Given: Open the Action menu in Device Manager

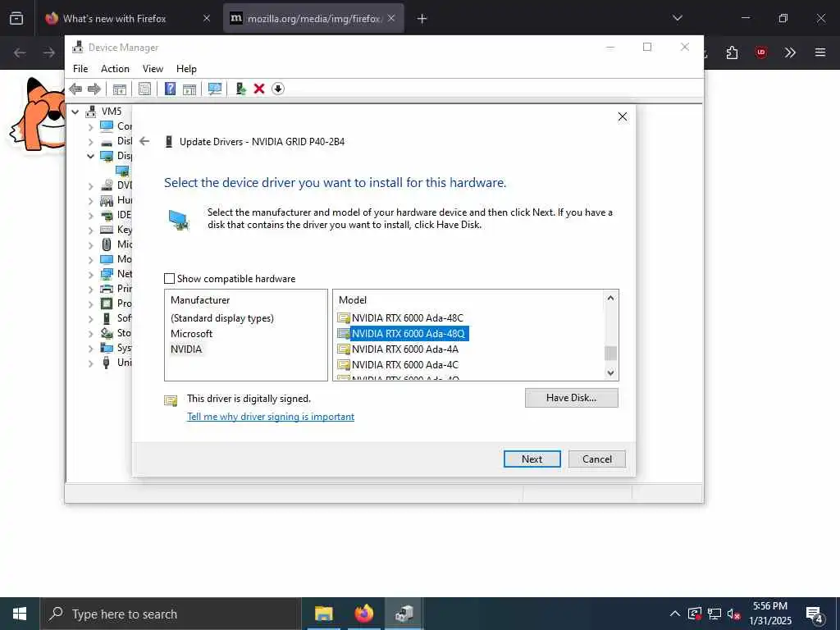Looking at the screenshot, I should [115, 69].
